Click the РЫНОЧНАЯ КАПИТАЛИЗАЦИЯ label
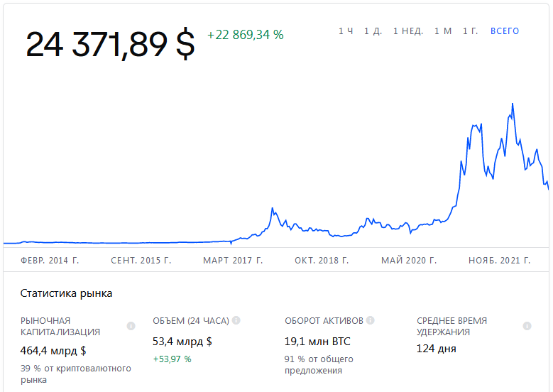This screenshot has width=553, height=392. point(60,327)
